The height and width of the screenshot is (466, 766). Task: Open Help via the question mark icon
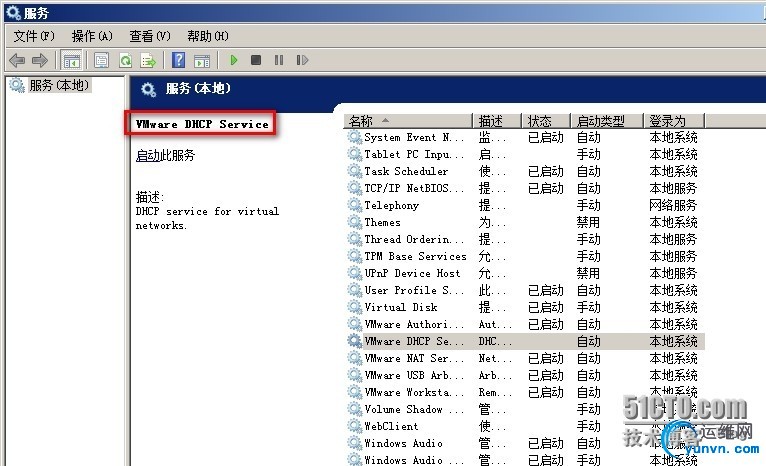(x=178, y=60)
